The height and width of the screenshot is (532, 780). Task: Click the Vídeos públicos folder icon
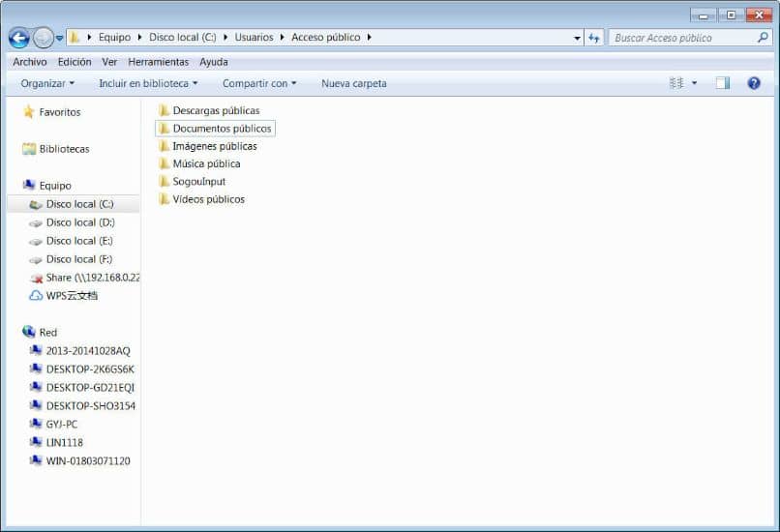tap(164, 199)
